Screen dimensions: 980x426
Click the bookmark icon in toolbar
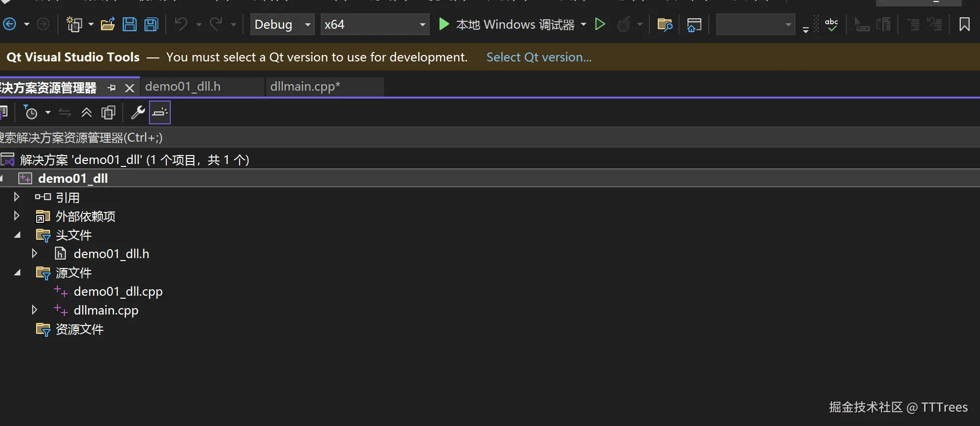click(964, 24)
